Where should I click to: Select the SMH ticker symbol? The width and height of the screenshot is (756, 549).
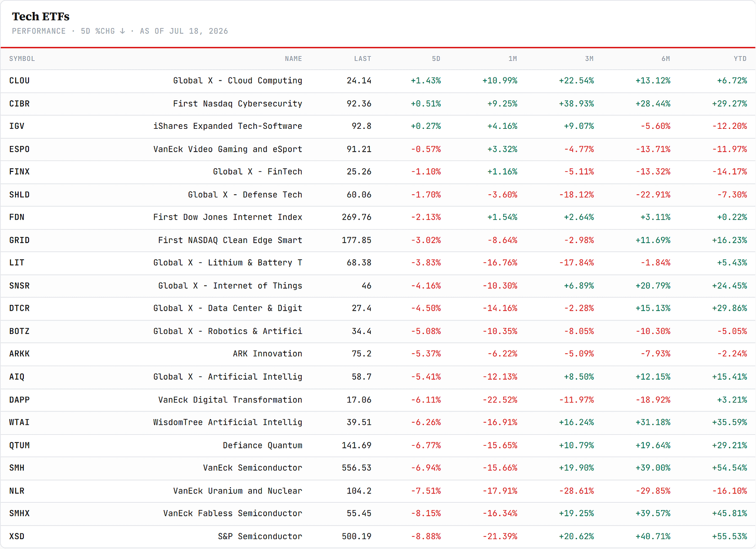click(17, 468)
